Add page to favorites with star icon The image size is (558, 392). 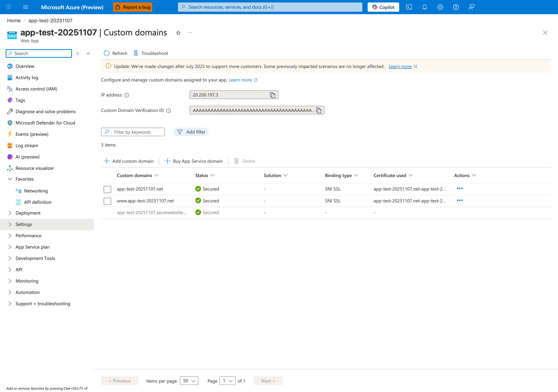coord(178,33)
